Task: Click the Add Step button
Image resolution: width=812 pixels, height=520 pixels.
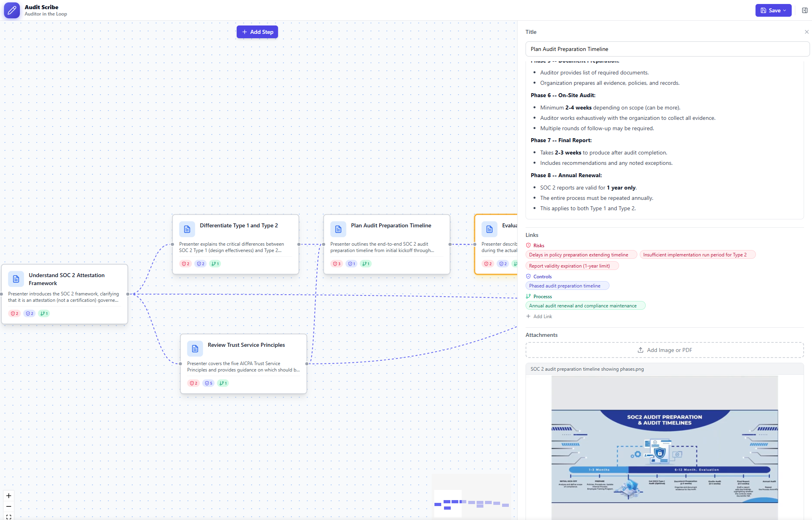Action: pos(257,32)
